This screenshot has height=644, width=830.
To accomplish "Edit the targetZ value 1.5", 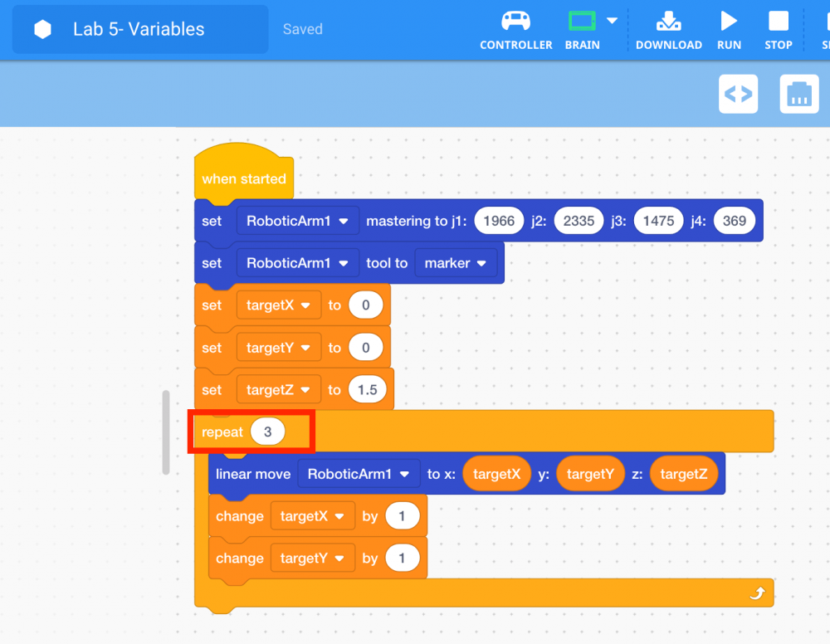I will click(368, 390).
